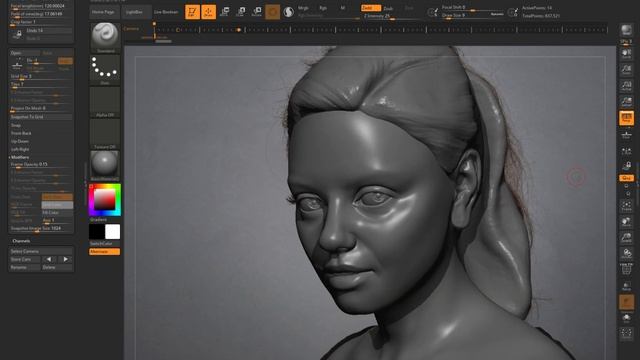Viewport: 640px width, 360px height.
Task: Toggle the Dynamic draw size switch
Action: pyautogui.click(x=497, y=14)
